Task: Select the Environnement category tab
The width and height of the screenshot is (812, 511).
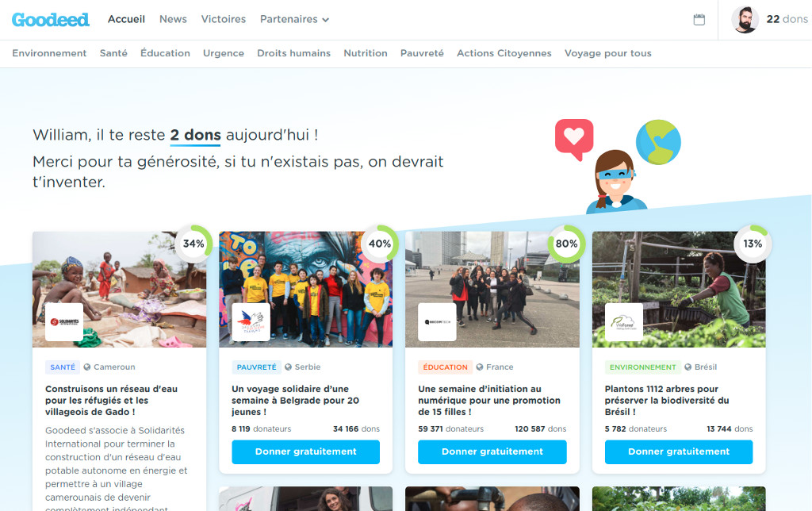Action: tap(49, 53)
